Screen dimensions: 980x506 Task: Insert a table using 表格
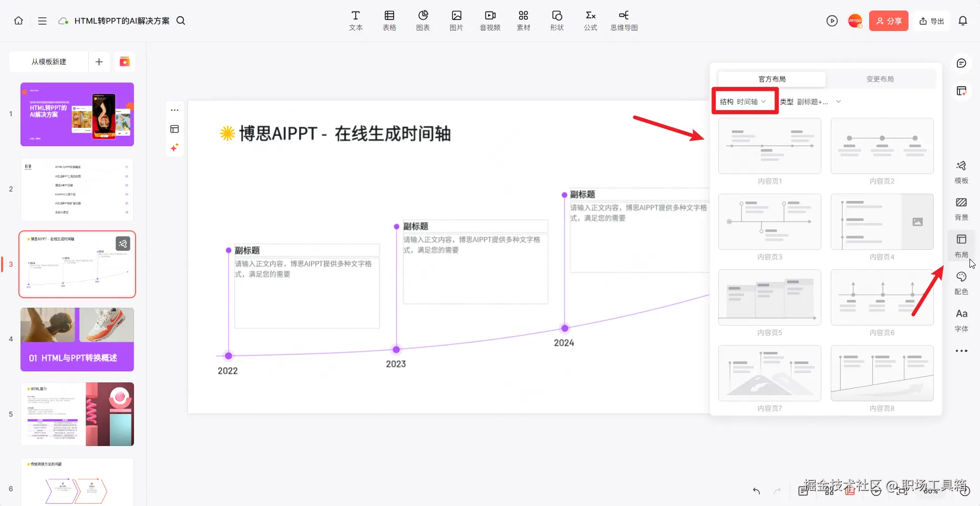389,21
